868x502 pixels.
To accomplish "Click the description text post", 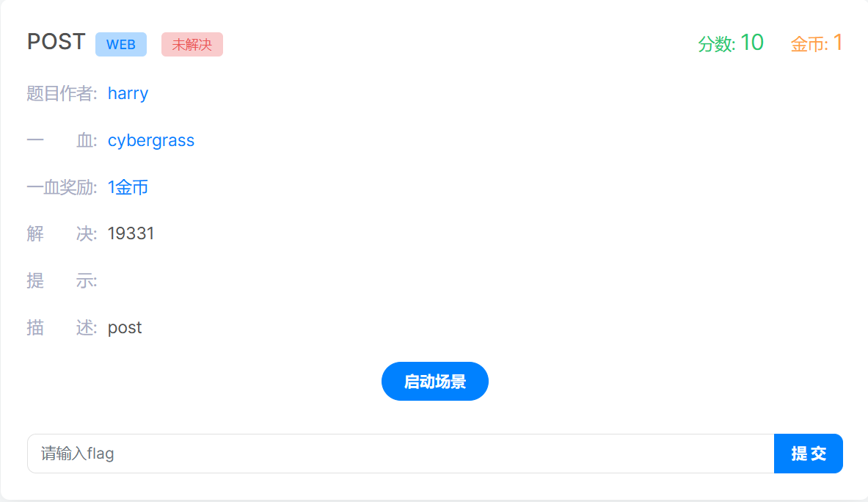I will pyautogui.click(x=125, y=327).
